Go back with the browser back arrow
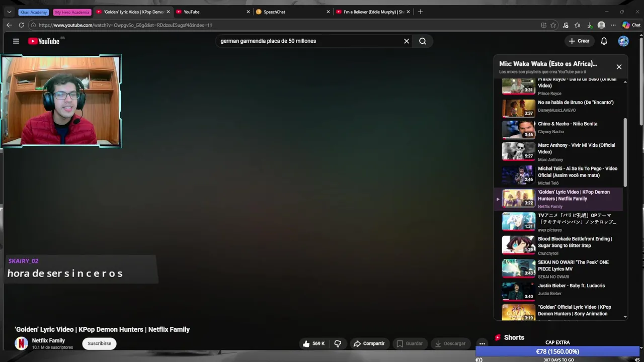The width and height of the screenshot is (644, 362). click(x=9, y=25)
